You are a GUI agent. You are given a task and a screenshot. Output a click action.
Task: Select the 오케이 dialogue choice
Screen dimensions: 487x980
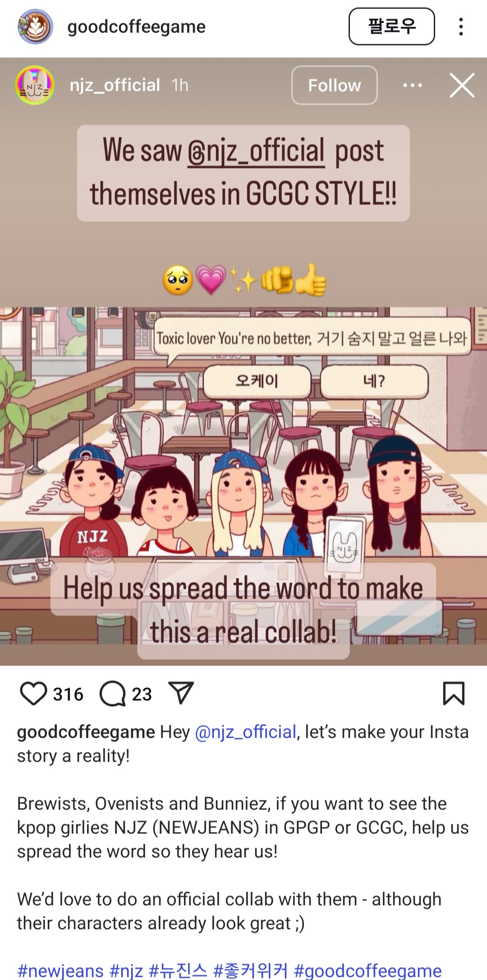[x=257, y=381]
